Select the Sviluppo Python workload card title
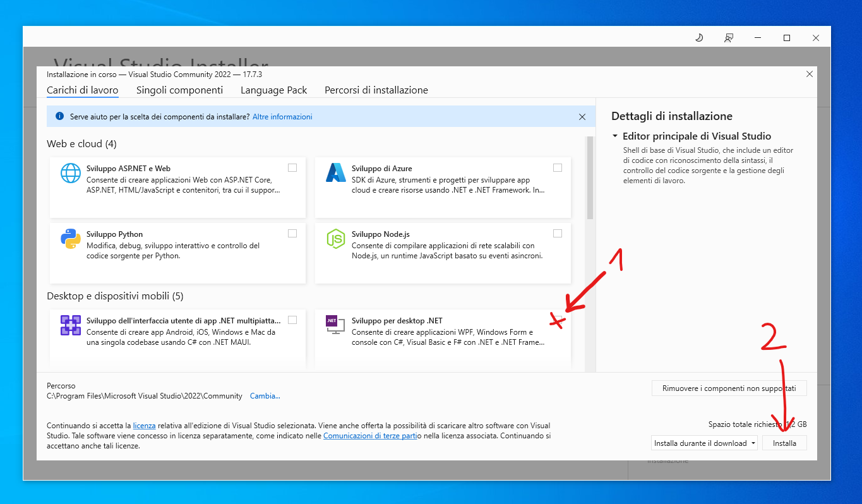 [x=115, y=234]
